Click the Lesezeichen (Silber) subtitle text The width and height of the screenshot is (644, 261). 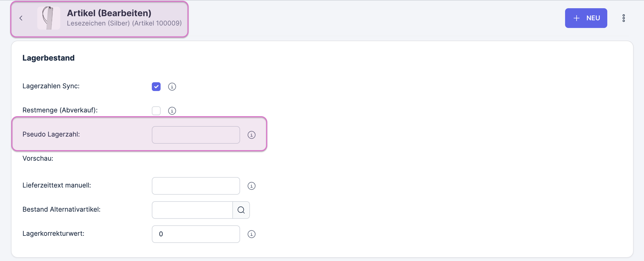tap(124, 23)
